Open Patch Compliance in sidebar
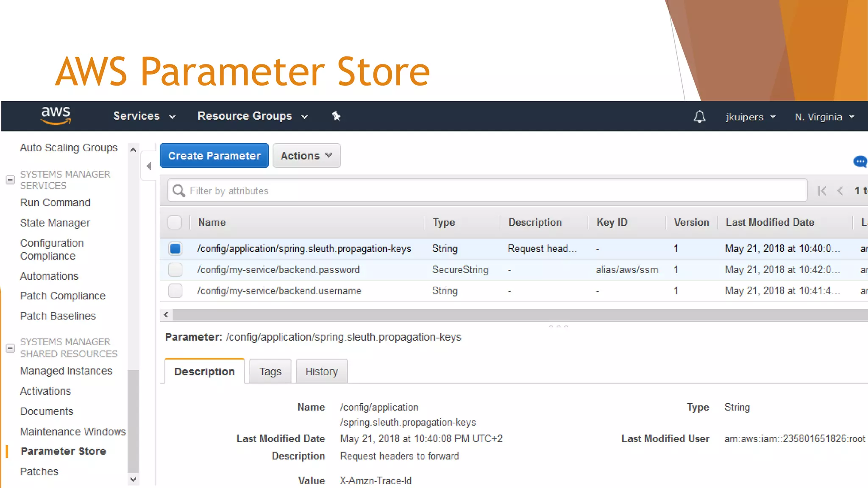Viewport: 868px width, 488px height. click(63, 296)
